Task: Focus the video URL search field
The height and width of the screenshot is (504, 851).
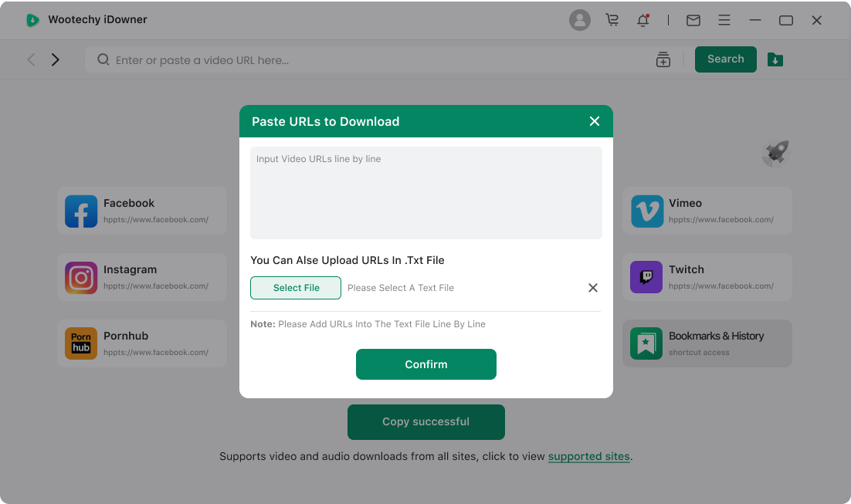Action: (x=378, y=60)
